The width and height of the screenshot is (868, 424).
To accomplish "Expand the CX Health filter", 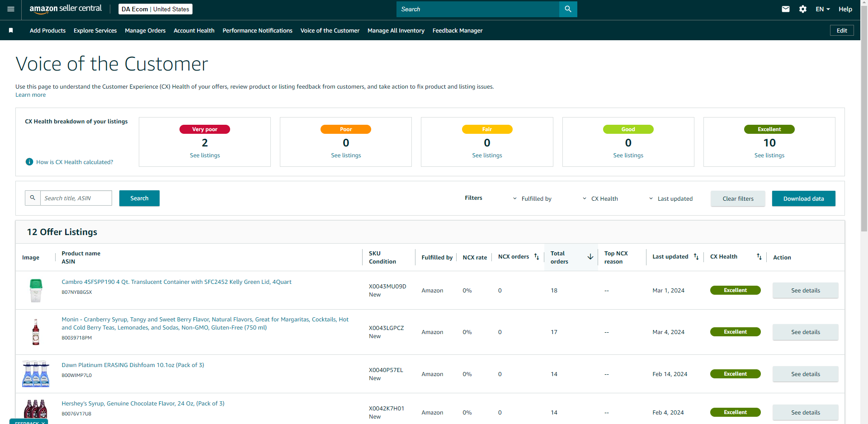I will coord(600,198).
